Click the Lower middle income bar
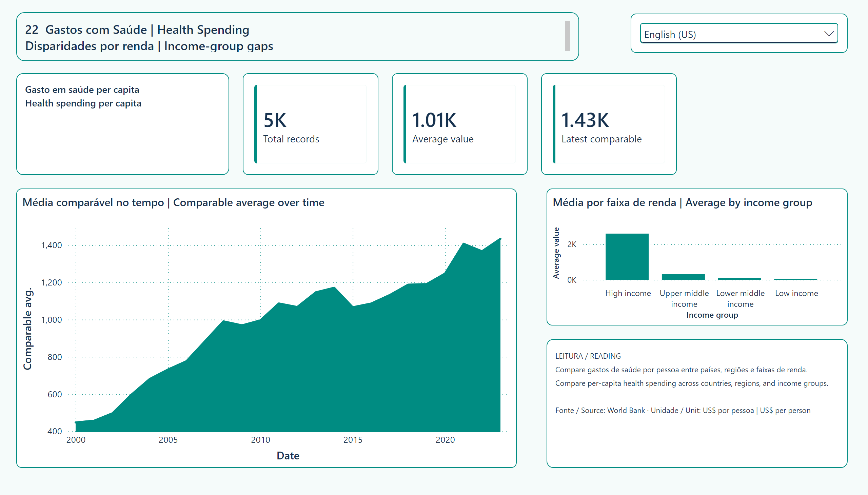The height and width of the screenshot is (495, 868). point(739,279)
